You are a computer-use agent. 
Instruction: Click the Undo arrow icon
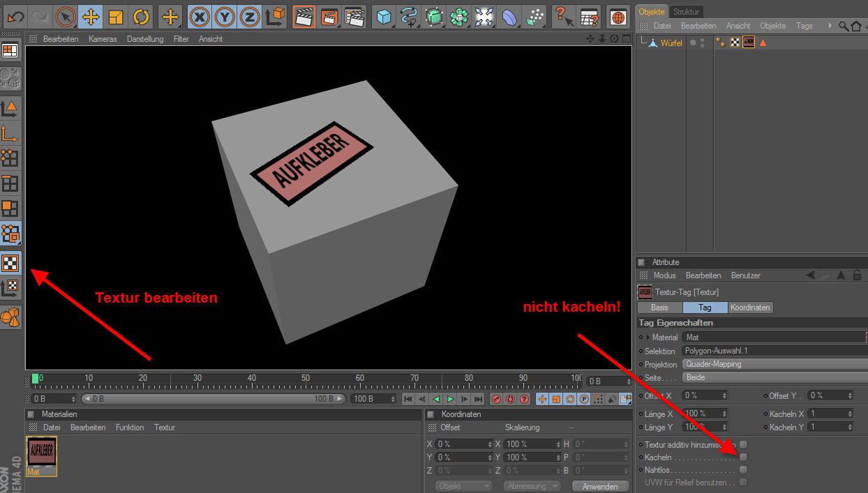pos(15,15)
